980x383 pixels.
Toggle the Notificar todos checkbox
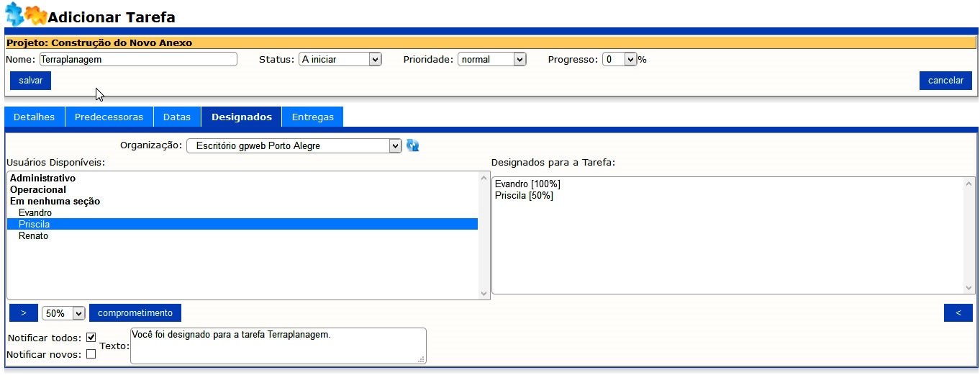click(x=91, y=337)
